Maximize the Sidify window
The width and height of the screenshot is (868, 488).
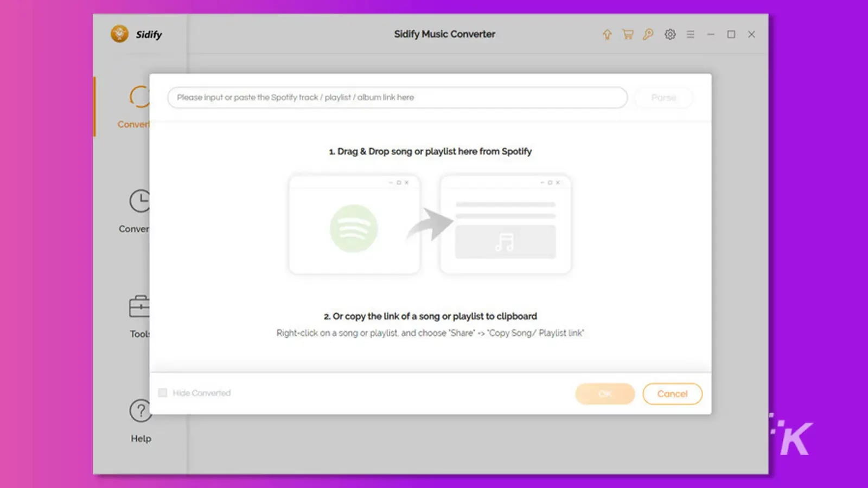(x=731, y=34)
